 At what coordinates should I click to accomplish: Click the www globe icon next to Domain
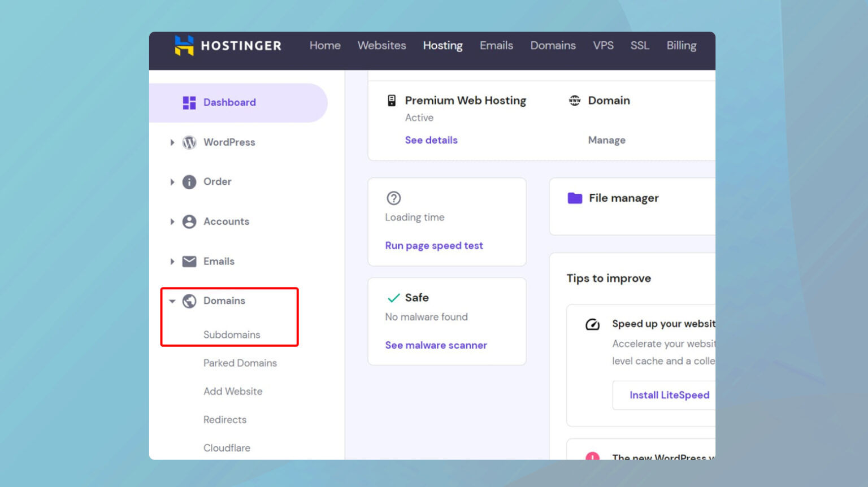[x=574, y=100]
